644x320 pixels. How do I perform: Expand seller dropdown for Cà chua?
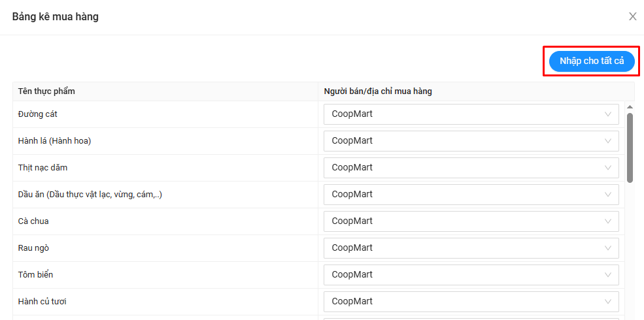pos(471,221)
